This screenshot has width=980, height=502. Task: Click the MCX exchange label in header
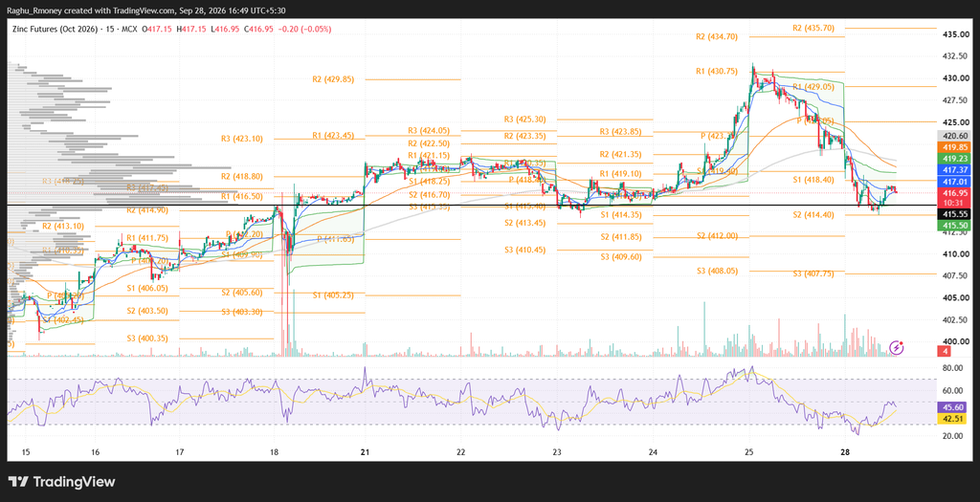pyautogui.click(x=130, y=30)
